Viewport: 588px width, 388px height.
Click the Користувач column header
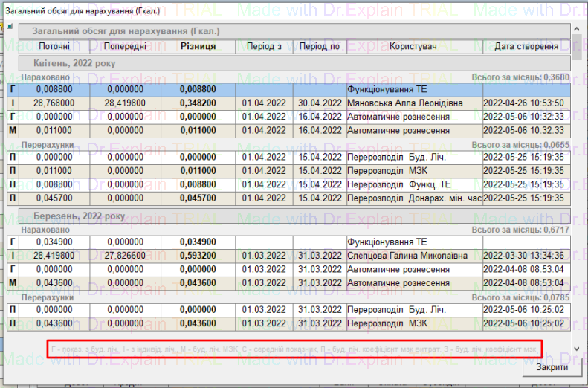(413, 46)
